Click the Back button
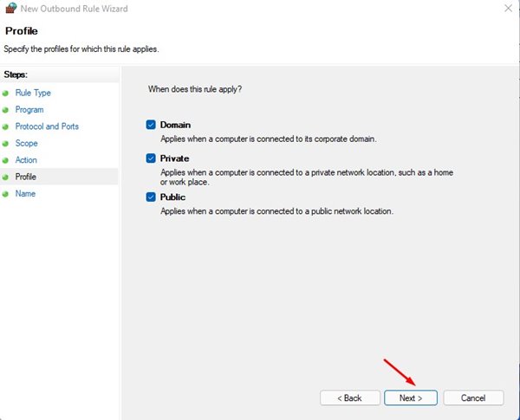 (x=350, y=397)
